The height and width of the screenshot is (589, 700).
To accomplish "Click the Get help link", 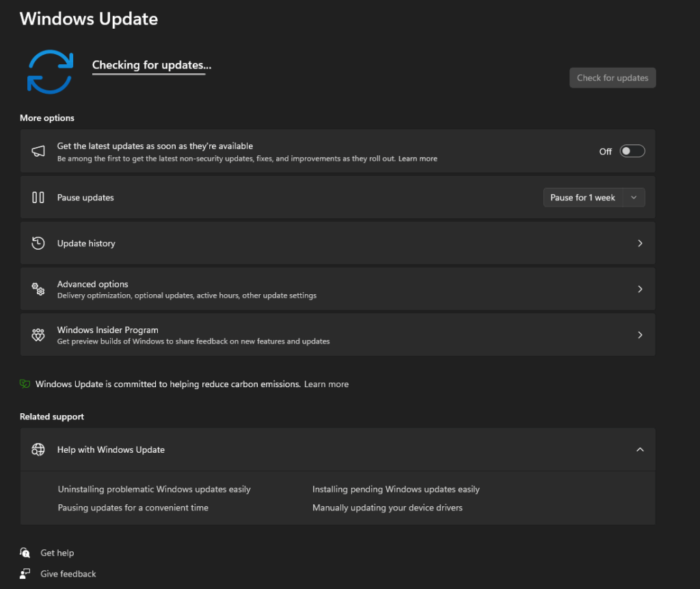I will [x=57, y=553].
